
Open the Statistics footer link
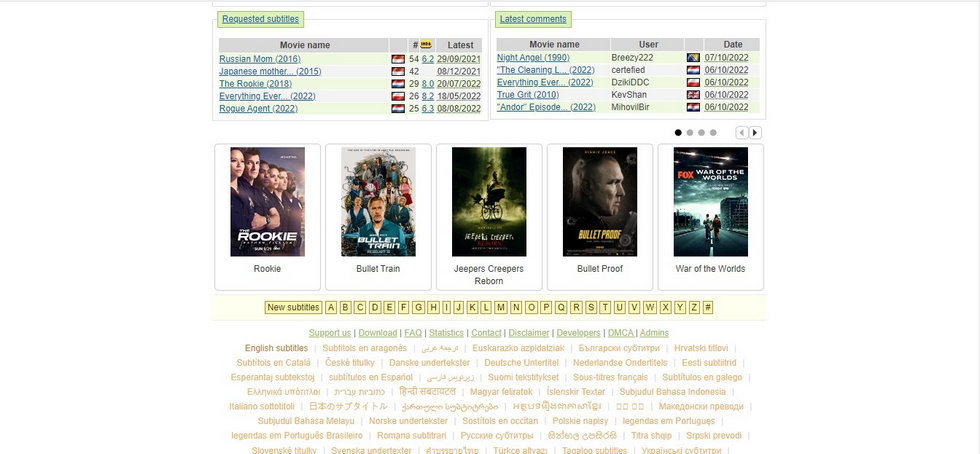(446, 333)
